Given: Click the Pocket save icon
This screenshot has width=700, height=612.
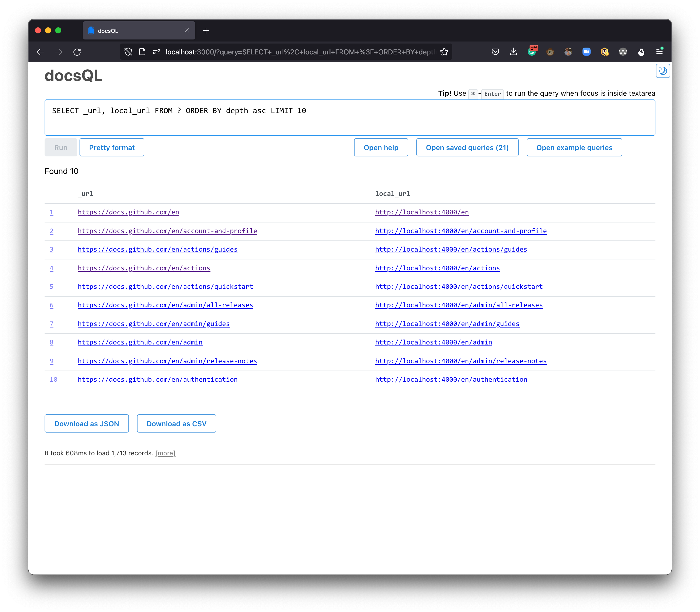Looking at the screenshot, I should pyautogui.click(x=495, y=52).
